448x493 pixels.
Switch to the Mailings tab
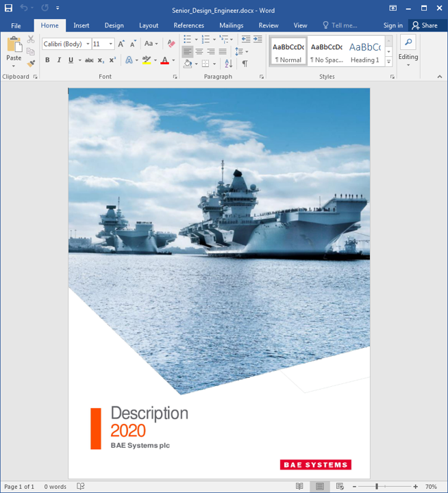click(232, 25)
